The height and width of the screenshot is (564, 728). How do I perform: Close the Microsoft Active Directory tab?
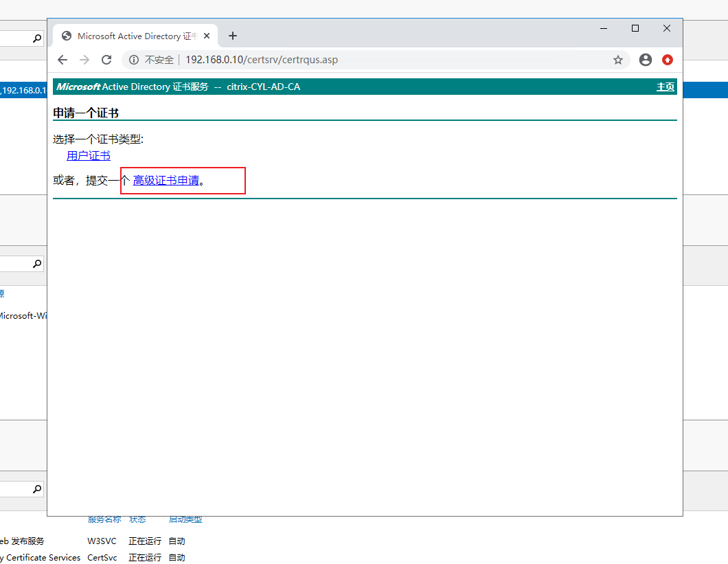(x=207, y=36)
